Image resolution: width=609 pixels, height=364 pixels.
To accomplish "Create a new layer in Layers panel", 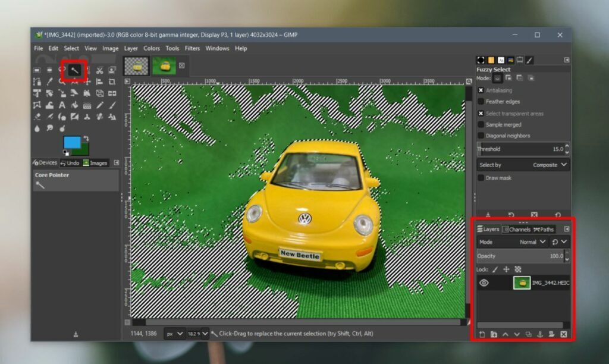I will (x=482, y=334).
